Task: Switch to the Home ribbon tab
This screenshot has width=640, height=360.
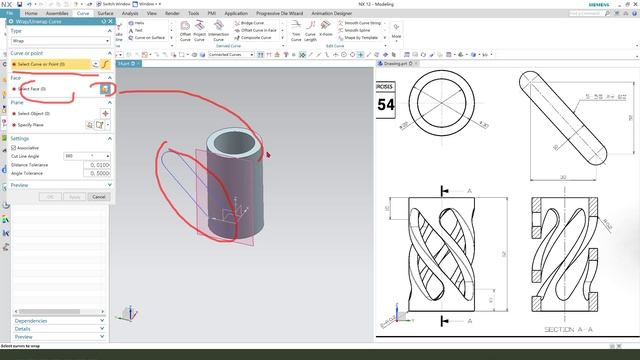Action: click(31, 13)
